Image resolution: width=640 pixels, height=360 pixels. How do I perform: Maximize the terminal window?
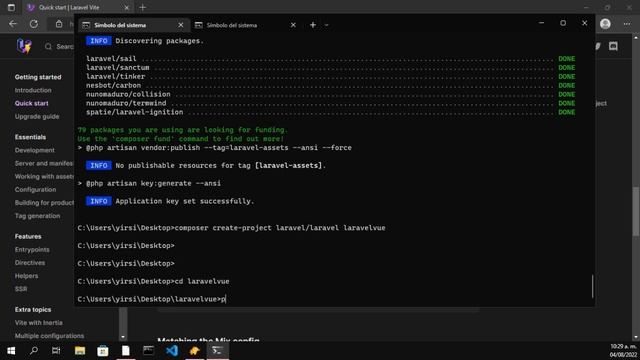(x=563, y=23)
